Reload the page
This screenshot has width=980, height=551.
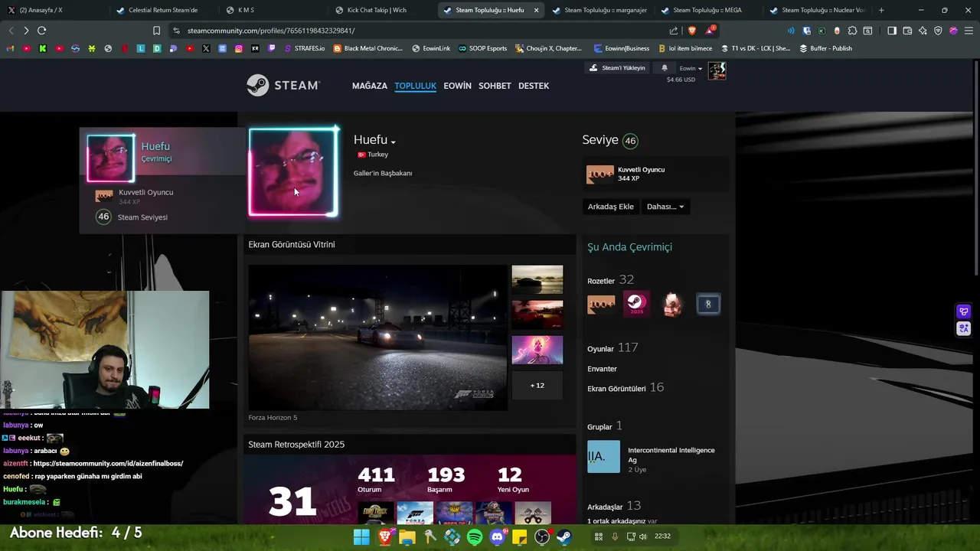click(41, 31)
